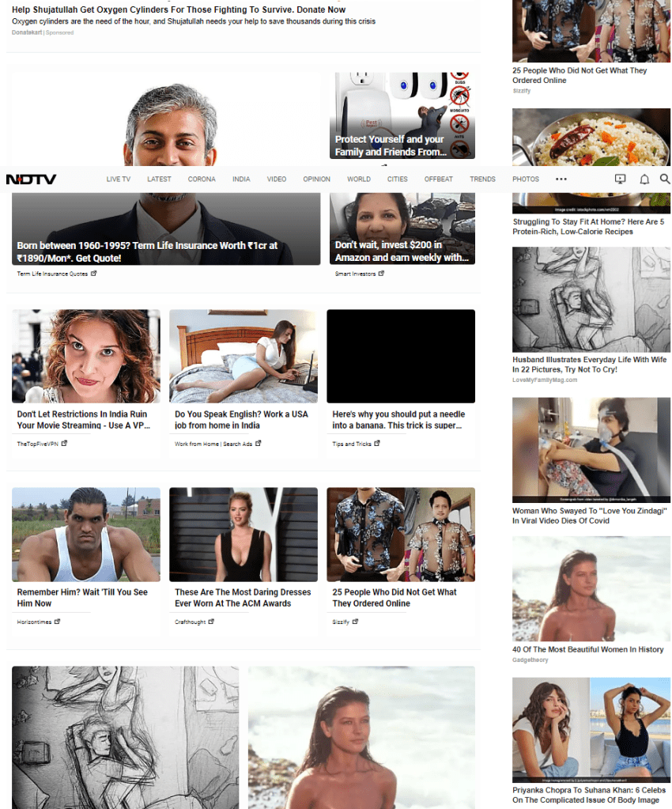Click the Kate Upton daring dresses thumbnail
The image size is (672, 809).
[244, 535]
